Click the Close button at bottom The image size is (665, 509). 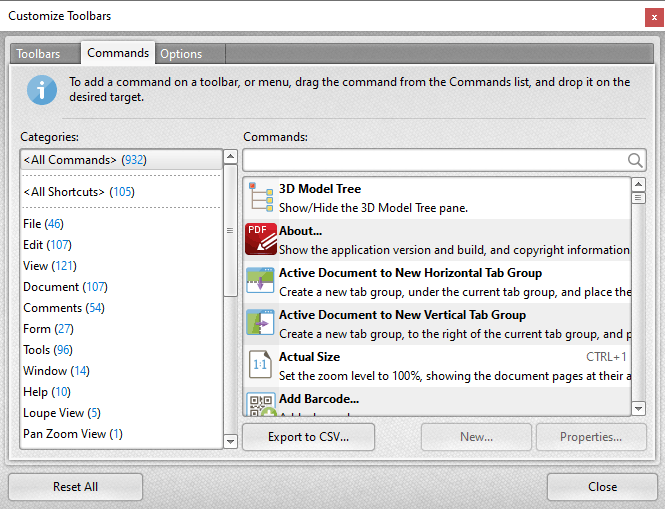pos(602,487)
